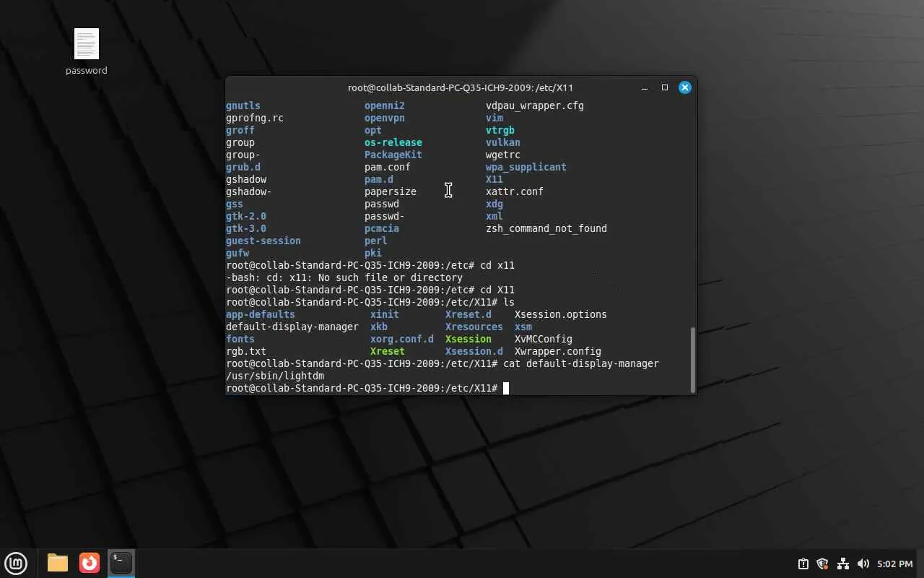This screenshot has height=578, width=924.
Task: Click the 'gtk-2.0' directory entry
Action: pyautogui.click(x=246, y=216)
